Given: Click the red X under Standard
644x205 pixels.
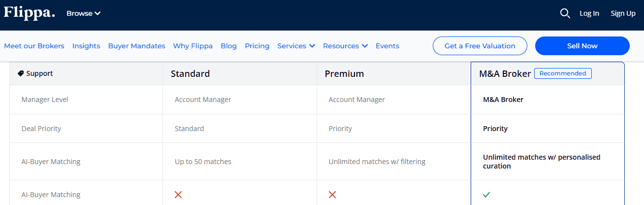Looking at the screenshot, I should click(178, 195).
